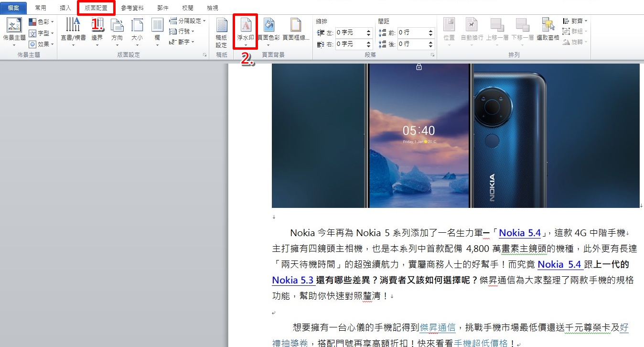The width and height of the screenshot is (644, 347).
Task: Switch to the 校閱 review tab
Action: click(188, 8)
